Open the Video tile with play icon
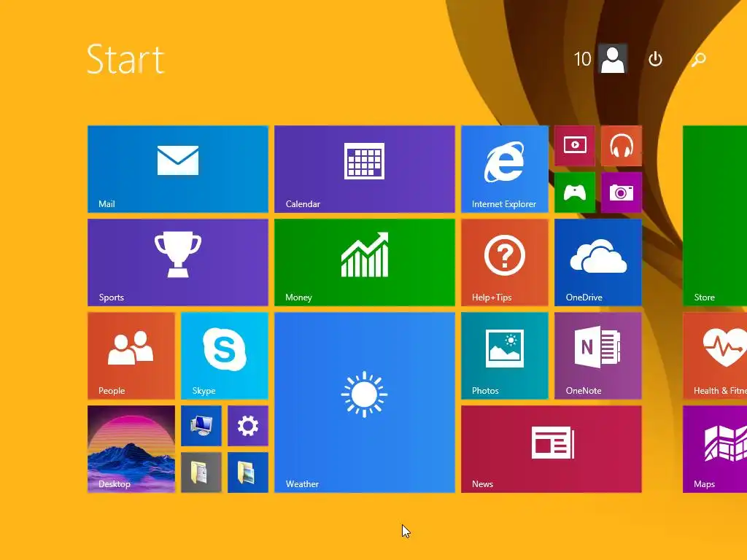 (x=575, y=146)
